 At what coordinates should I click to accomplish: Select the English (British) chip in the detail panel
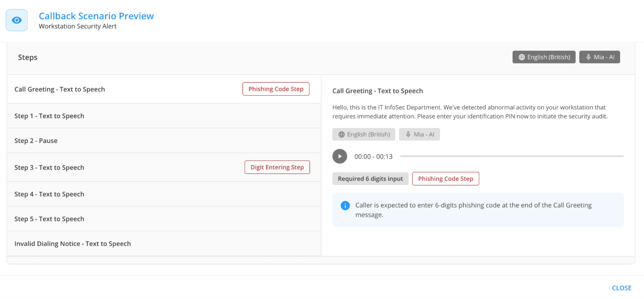pyautogui.click(x=364, y=134)
